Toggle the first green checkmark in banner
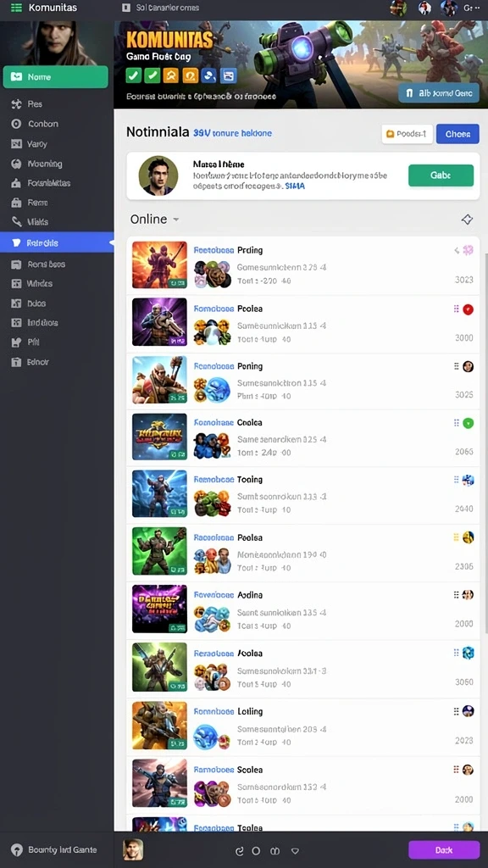The height and width of the screenshot is (868, 488). click(x=133, y=75)
